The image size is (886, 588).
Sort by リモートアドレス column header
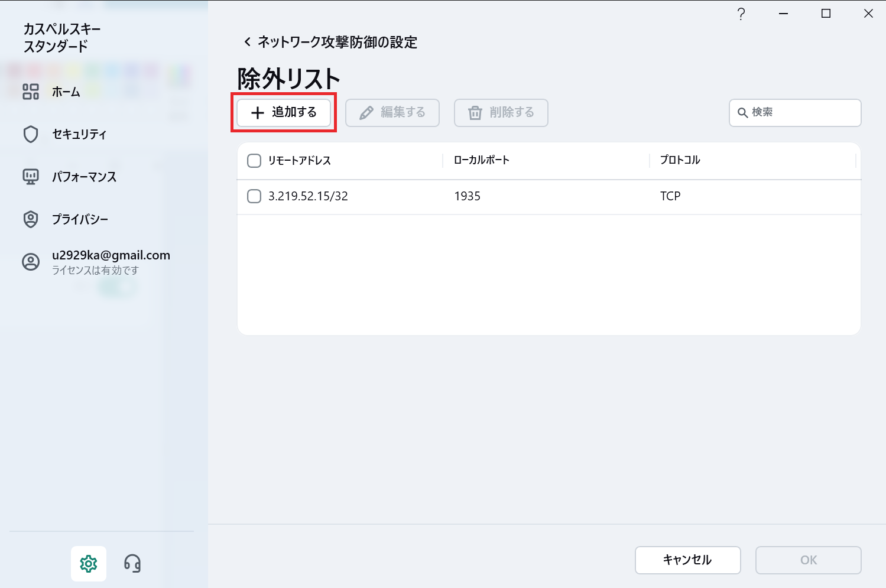(x=300, y=161)
